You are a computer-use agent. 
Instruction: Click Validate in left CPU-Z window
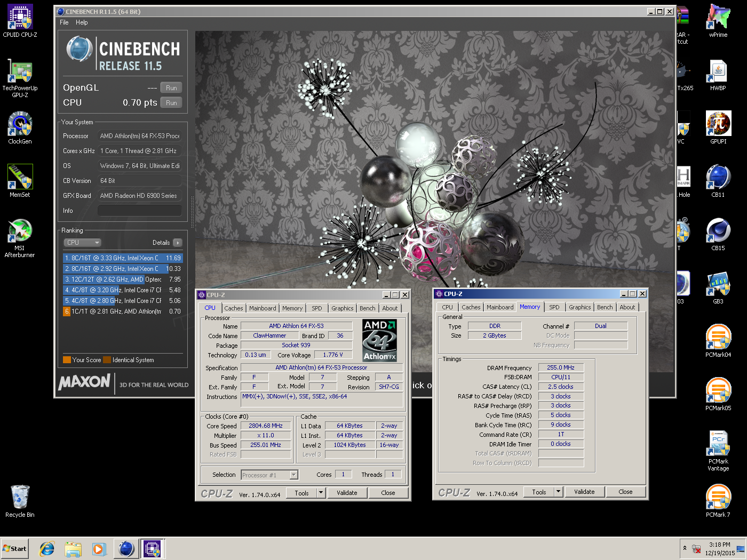(x=347, y=493)
